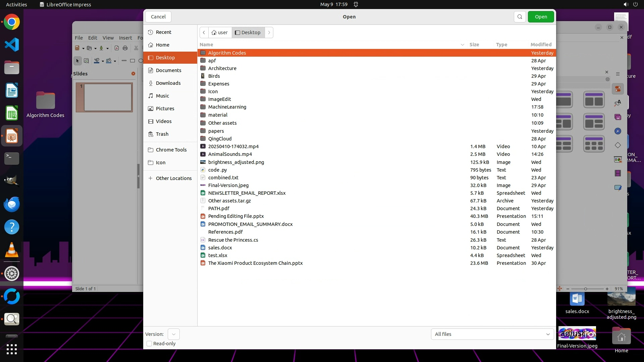Sort files by Name column header
Viewport: 644px width, 362px height.
[x=206, y=45]
